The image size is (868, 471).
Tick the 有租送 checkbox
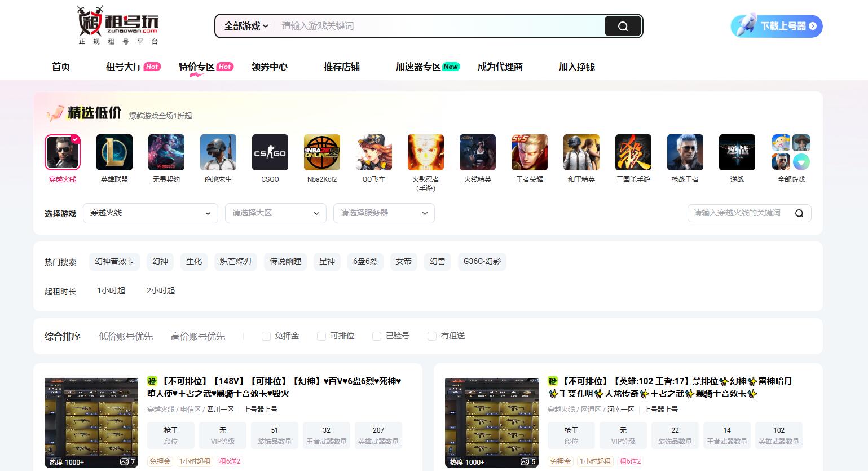432,336
